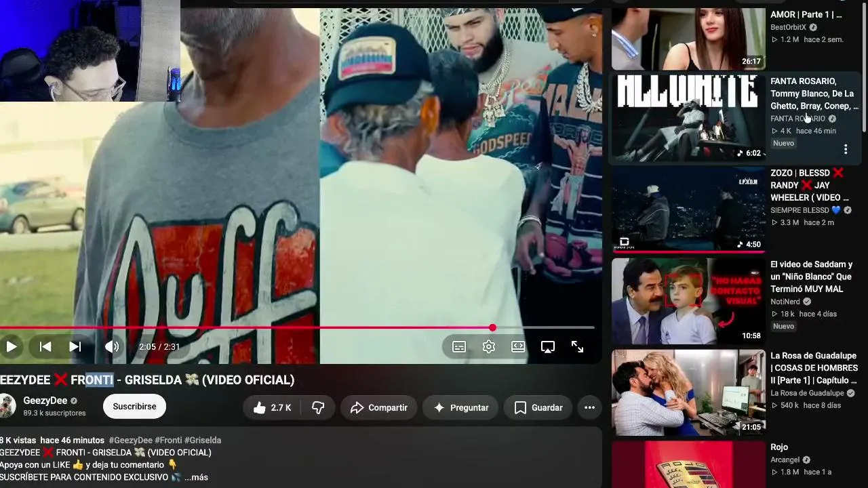Image resolution: width=868 pixels, height=488 pixels.
Task: Click the "89.3 k suscriptores" count
Action: click(54, 413)
